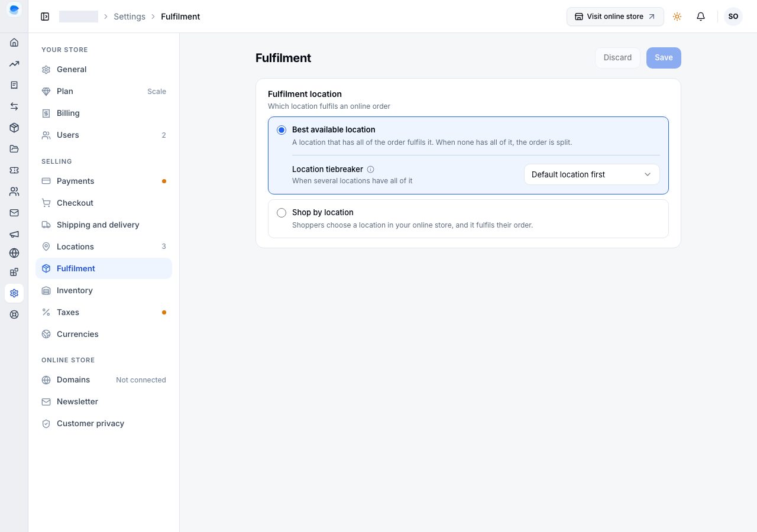Open the trending-arrow analytics icon
The height and width of the screenshot is (532, 757).
pos(14,64)
